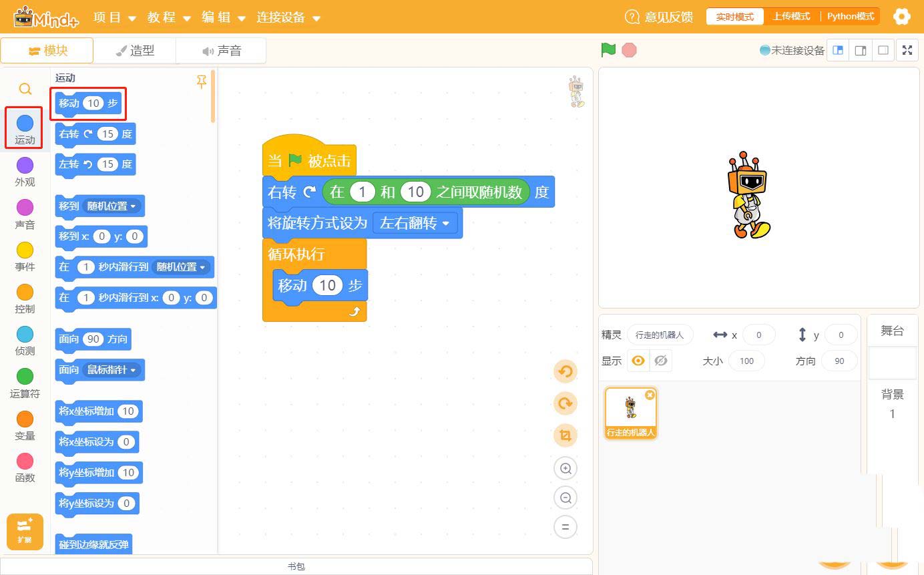Zoom in the scripting workspace

tap(565, 468)
